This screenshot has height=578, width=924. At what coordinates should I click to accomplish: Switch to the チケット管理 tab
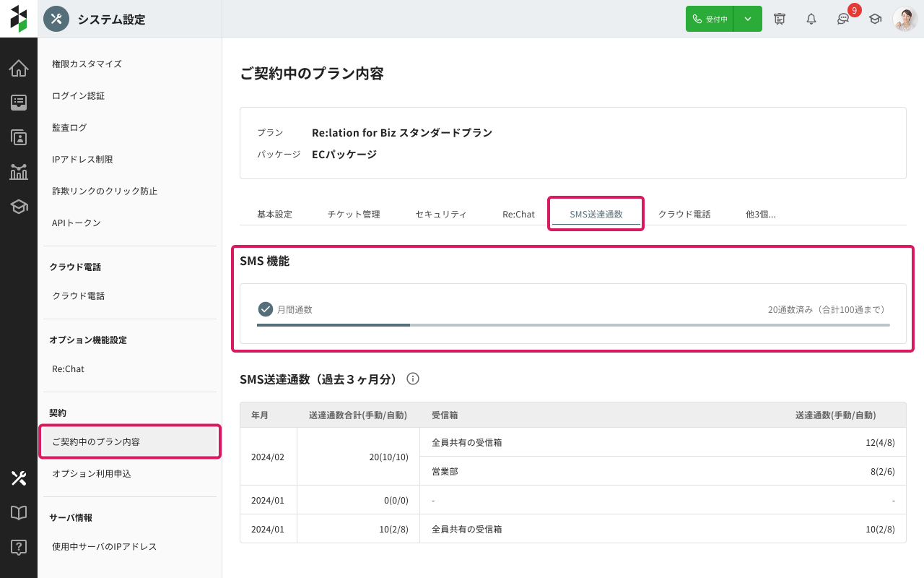pos(354,214)
